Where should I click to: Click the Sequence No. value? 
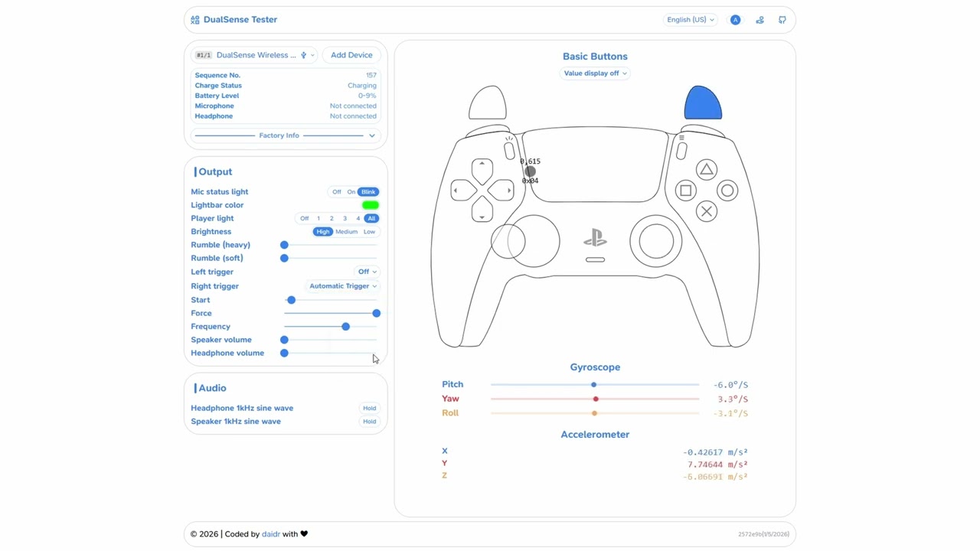click(371, 75)
